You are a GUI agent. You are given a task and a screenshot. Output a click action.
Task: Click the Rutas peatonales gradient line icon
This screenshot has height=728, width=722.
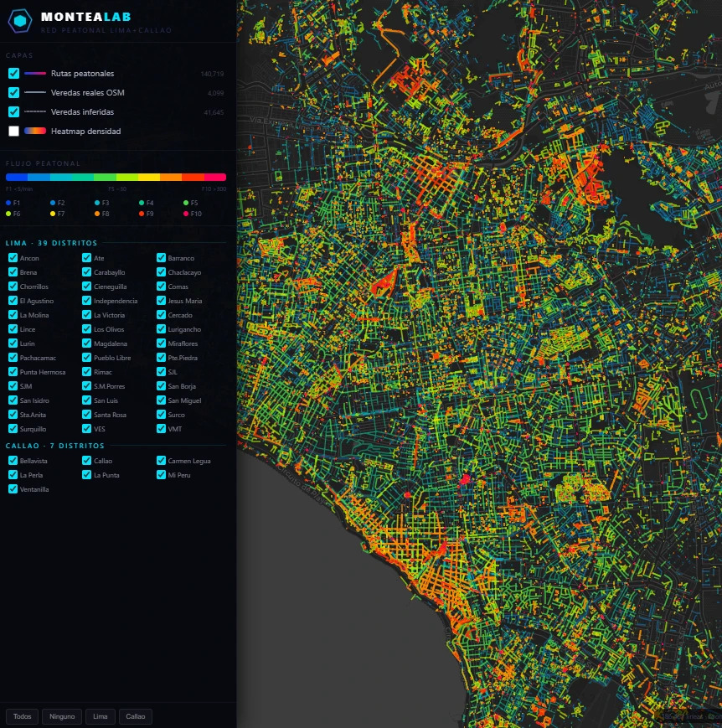click(35, 74)
